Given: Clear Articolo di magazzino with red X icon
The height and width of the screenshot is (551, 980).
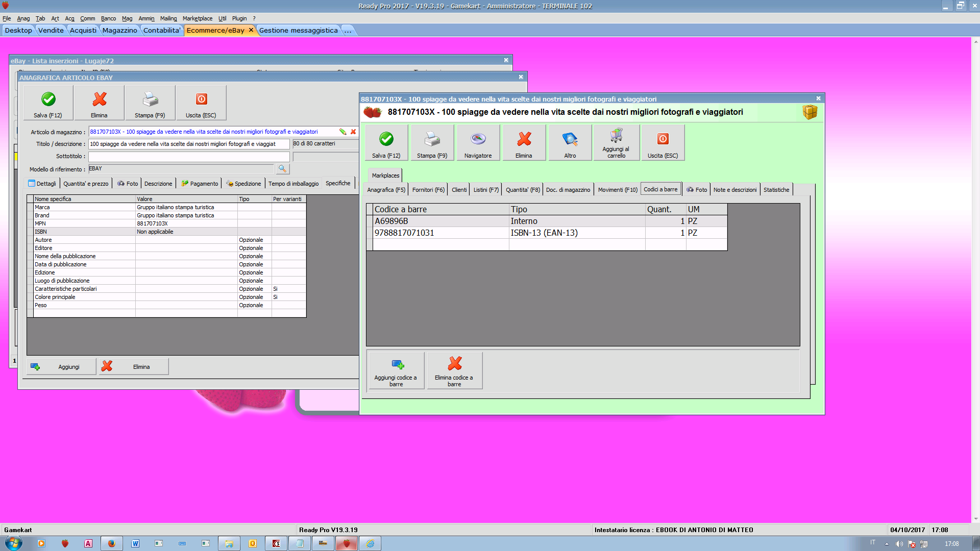Looking at the screenshot, I should (353, 132).
